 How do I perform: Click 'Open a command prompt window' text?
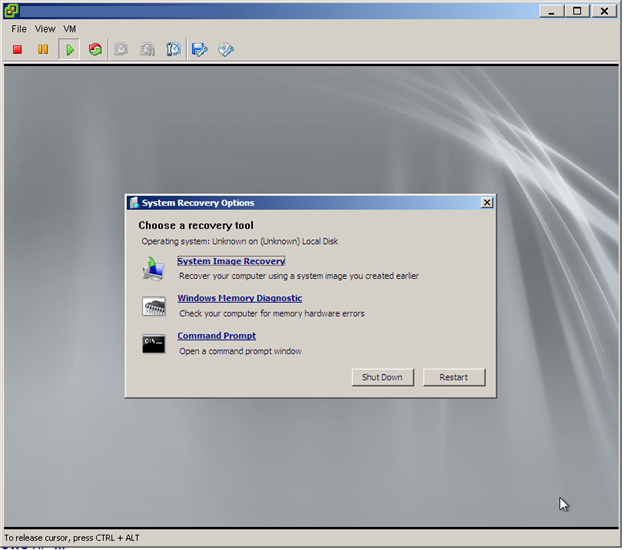[240, 351]
